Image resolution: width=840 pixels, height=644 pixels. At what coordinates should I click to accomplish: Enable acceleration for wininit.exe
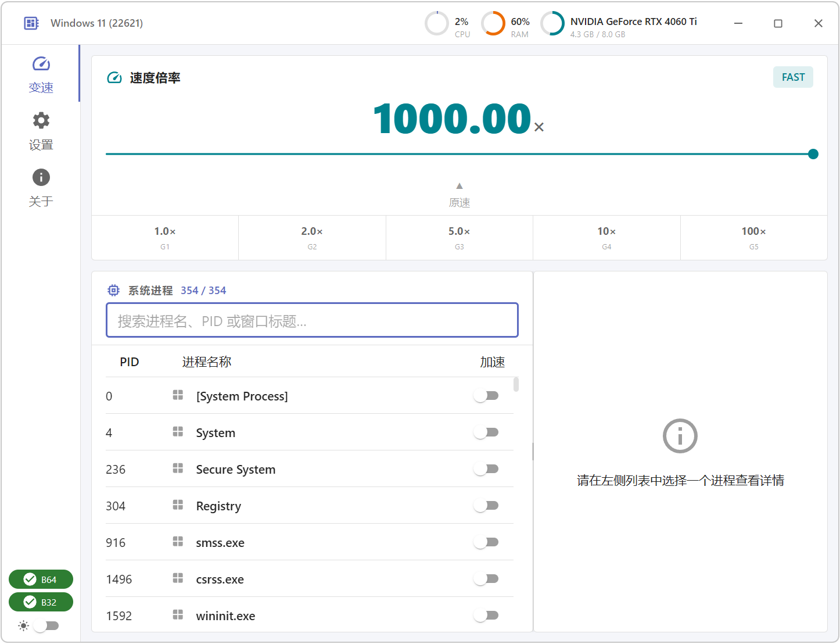tap(486, 616)
